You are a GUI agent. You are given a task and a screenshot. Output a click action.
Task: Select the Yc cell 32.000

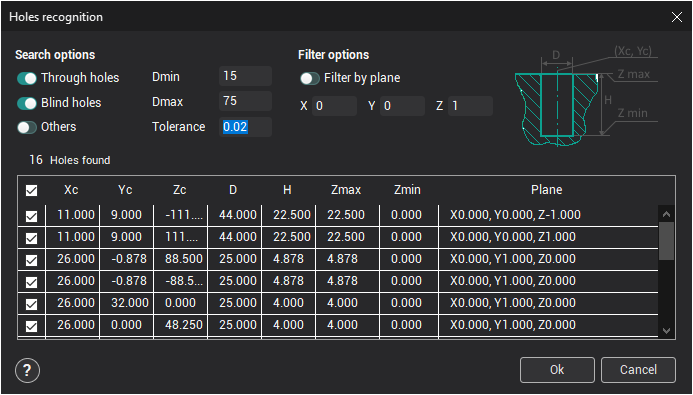coord(126,303)
